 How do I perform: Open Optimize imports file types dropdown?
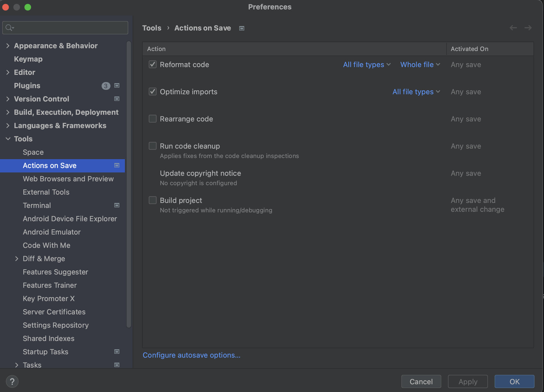pyautogui.click(x=416, y=92)
